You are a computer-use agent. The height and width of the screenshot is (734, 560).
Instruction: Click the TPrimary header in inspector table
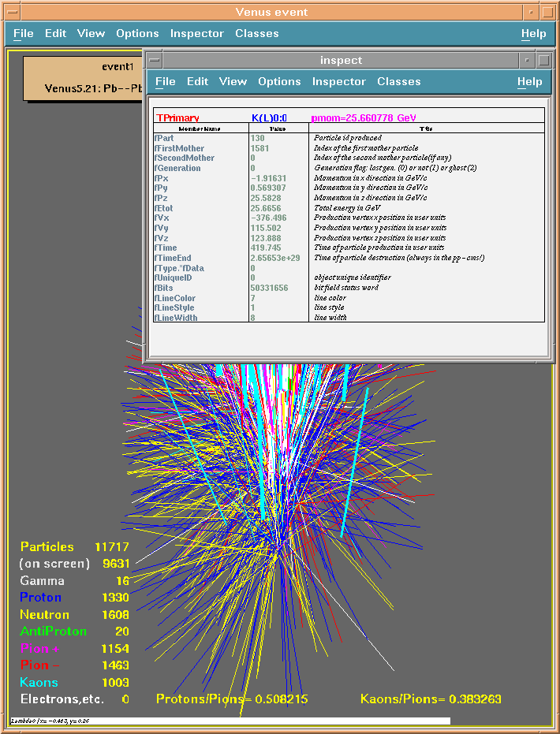[177, 117]
